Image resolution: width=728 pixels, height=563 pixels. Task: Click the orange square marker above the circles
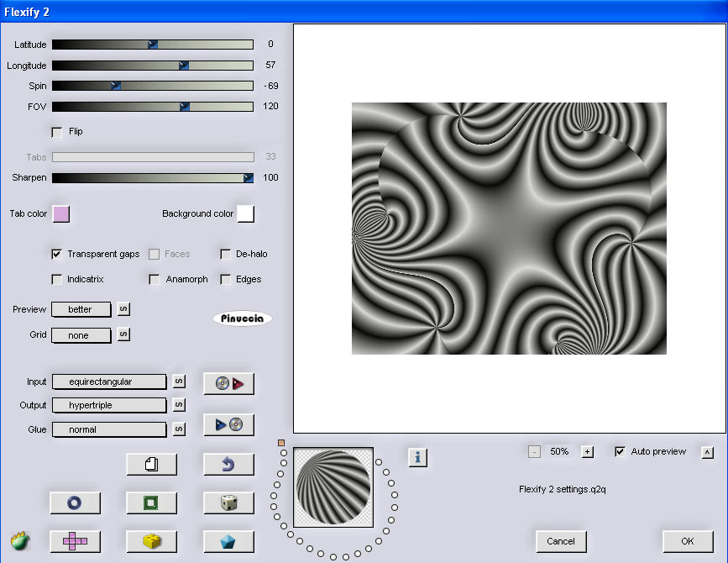click(x=281, y=443)
